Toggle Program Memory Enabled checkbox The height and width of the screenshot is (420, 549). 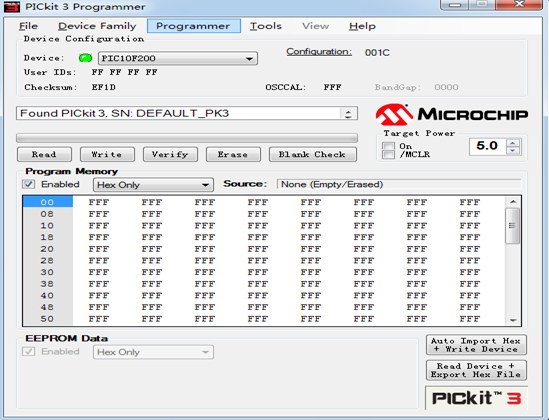coord(28,184)
